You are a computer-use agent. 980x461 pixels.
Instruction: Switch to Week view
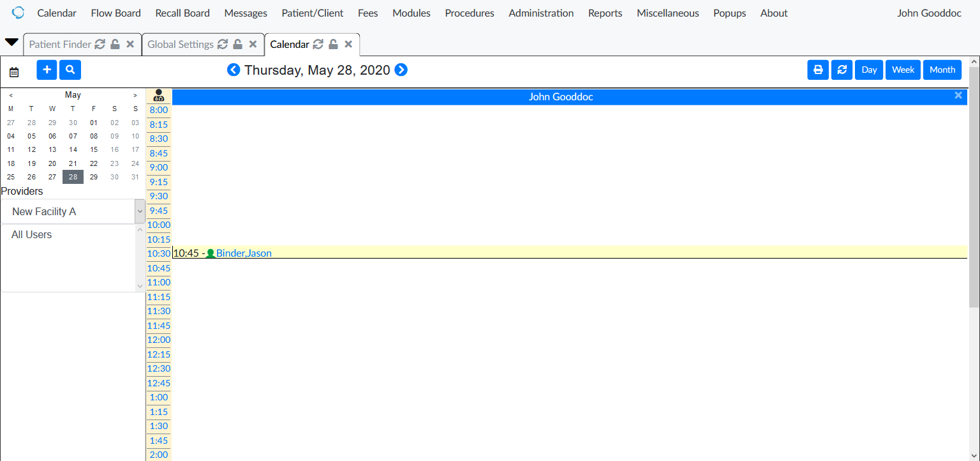tap(903, 70)
